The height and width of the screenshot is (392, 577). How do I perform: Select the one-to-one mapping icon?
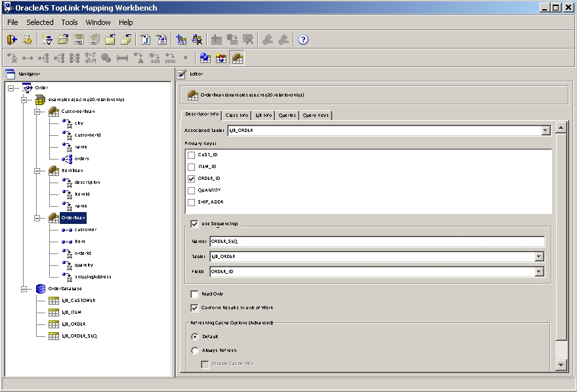click(28, 58)
